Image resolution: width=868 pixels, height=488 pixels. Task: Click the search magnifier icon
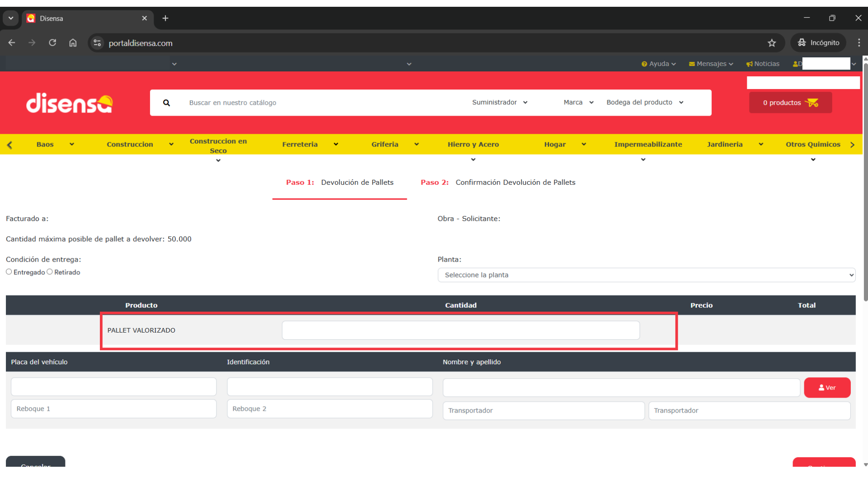[x=166, y=103]
